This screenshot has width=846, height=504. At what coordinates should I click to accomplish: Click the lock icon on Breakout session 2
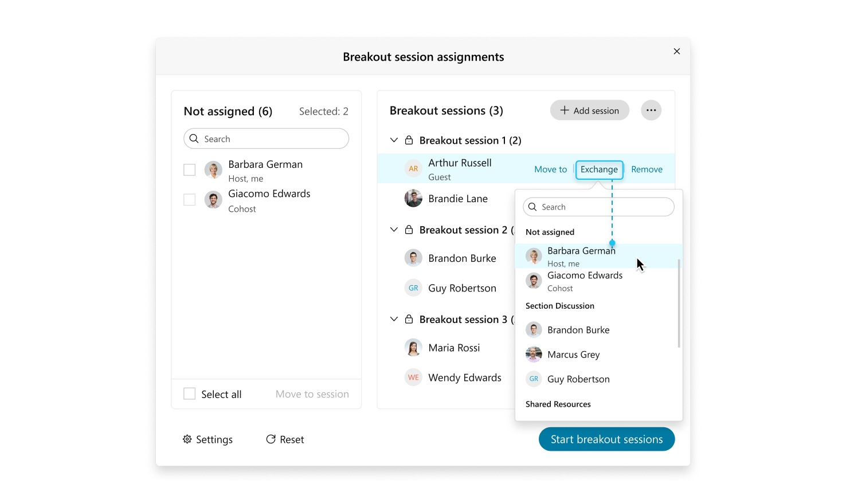tap(409, 229)
